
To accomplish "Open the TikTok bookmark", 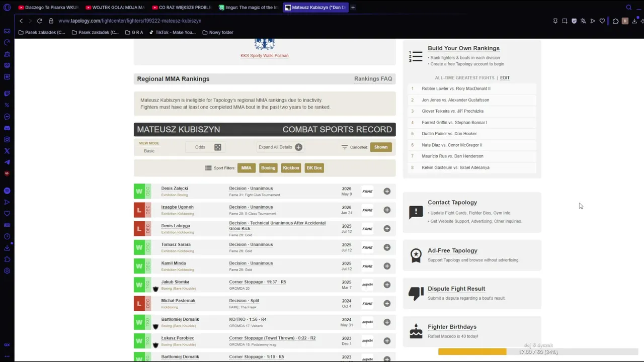I will (x=172, y=33).
